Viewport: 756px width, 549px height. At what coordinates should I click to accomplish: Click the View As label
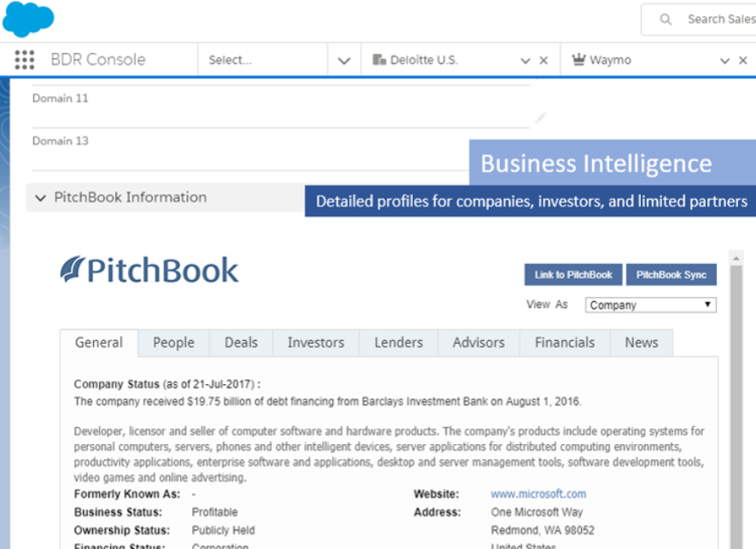click(547, 305)
